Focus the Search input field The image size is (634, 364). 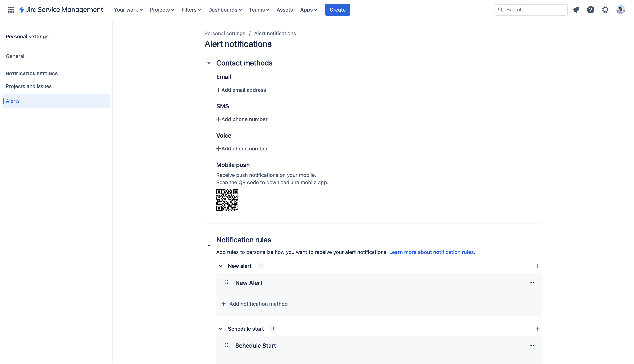coord(531,10)
